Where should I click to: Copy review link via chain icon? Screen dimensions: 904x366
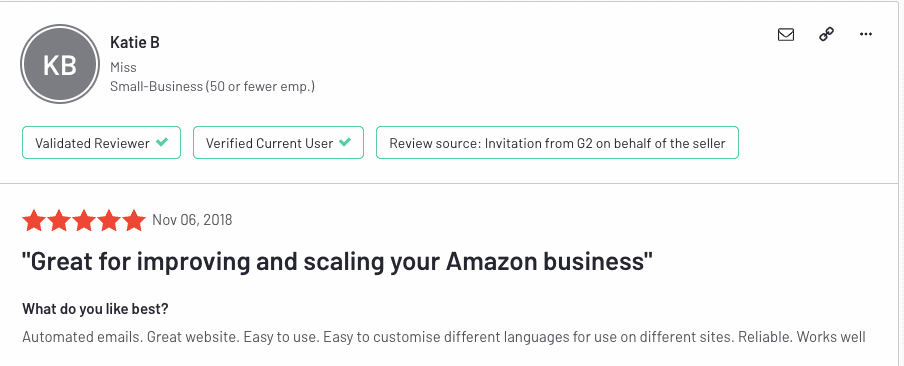pyautogui.click(x=827, y=35)
